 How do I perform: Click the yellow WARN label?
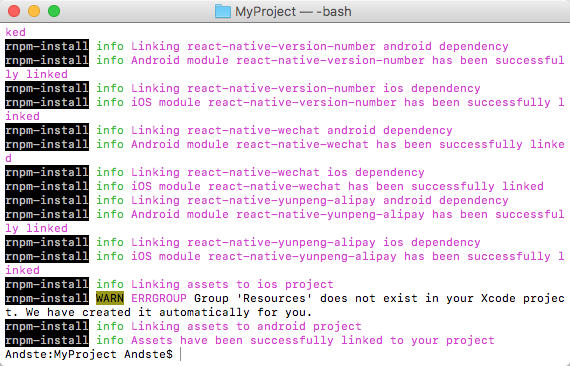click(110, 298)
